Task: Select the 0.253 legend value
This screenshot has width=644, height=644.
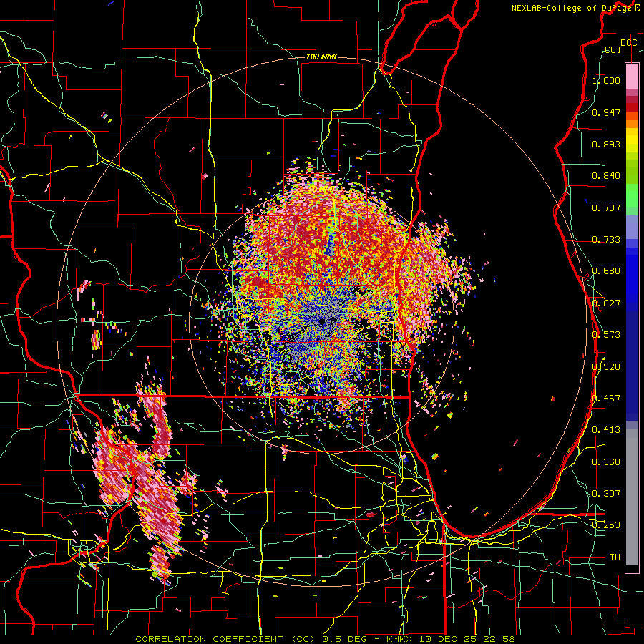Action: [x=606, y=525]
